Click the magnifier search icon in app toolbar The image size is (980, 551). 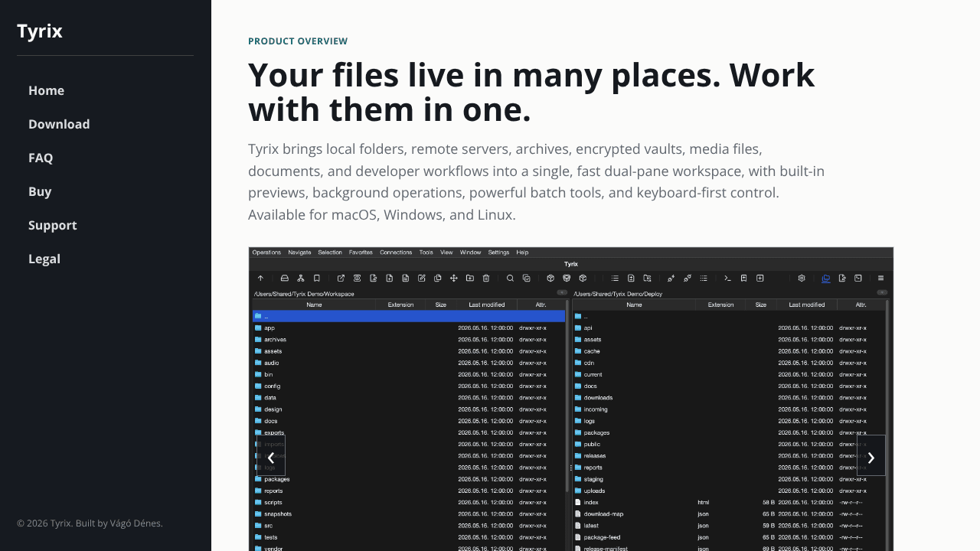511,279
